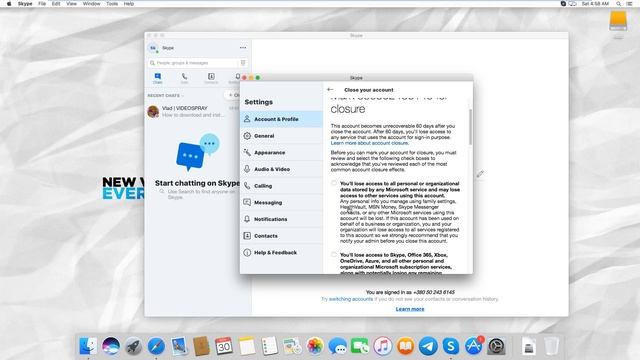Click the Skype icon in the Dock

[x=451, y=346]
